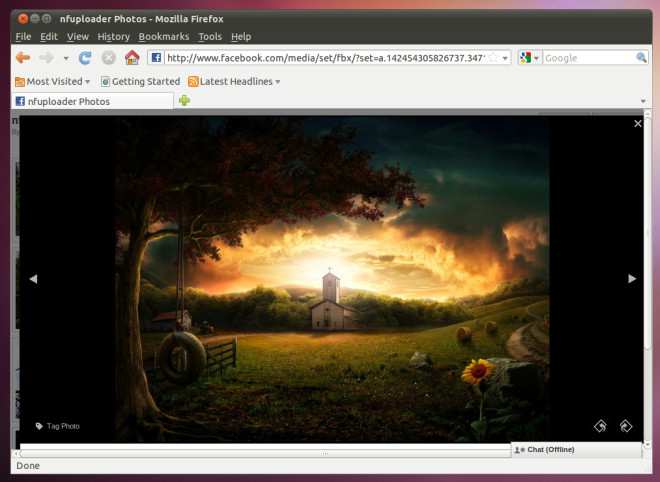This screenshot has width=660, height=482.
Task: Open the File menu
Action: [23, 37]
